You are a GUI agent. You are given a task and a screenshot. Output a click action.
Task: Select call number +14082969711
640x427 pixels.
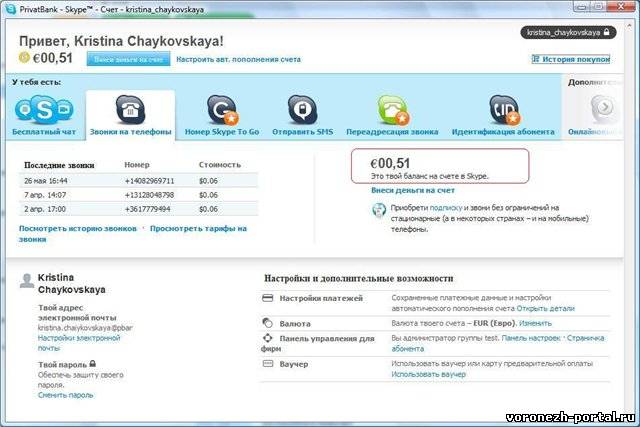[149, 181]
